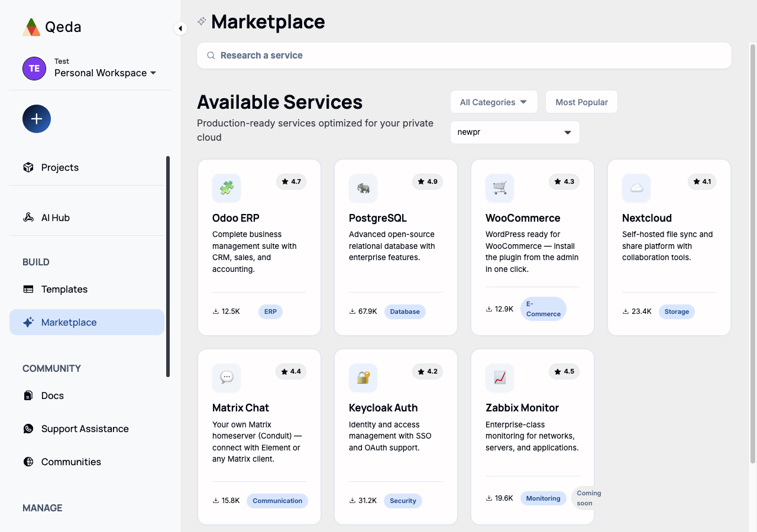Click the WooCommerce shopping cart icon

click(500, 188)
